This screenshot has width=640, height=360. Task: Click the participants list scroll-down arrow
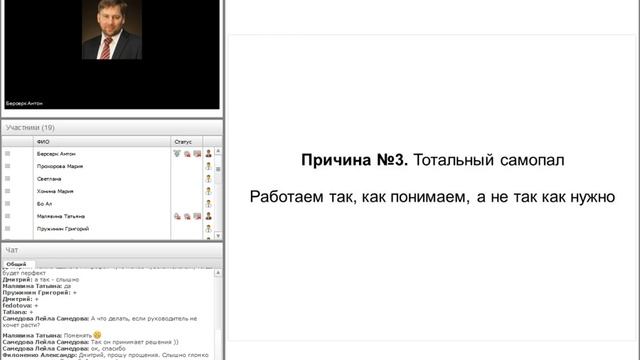coord(218,236)
